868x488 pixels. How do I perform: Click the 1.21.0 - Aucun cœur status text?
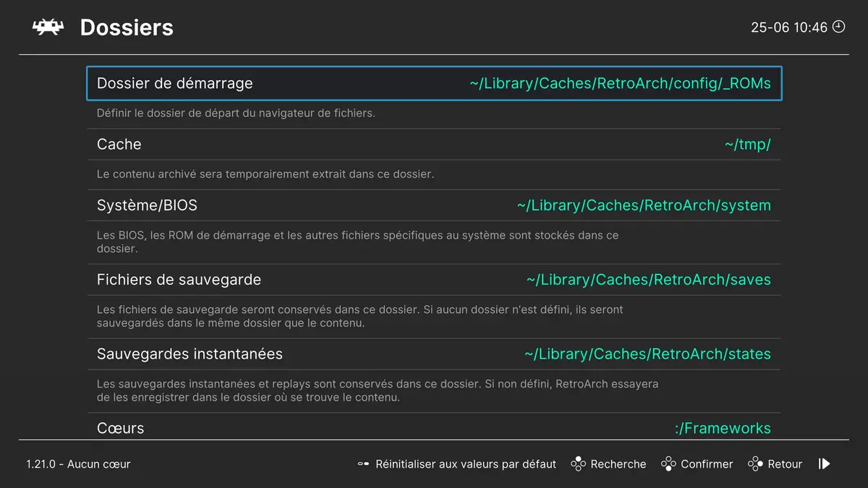[x=78, y=464]
